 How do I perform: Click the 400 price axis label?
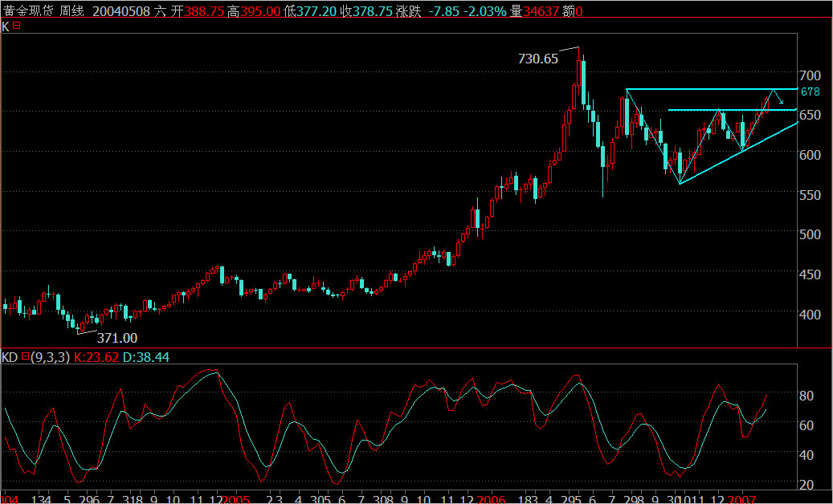click(811, 315)
